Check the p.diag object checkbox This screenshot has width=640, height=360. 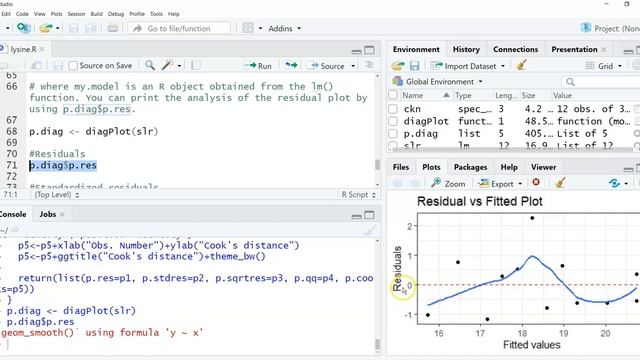point(393,133)
